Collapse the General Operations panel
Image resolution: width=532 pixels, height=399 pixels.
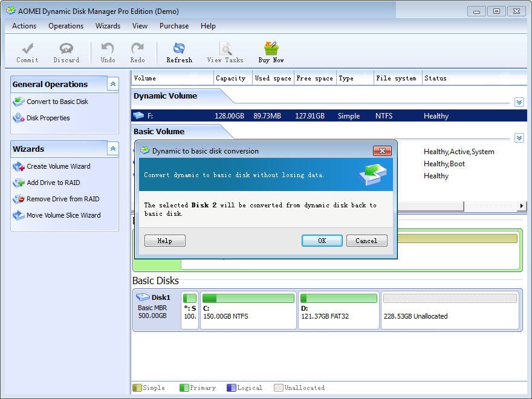tap(113, 84)
